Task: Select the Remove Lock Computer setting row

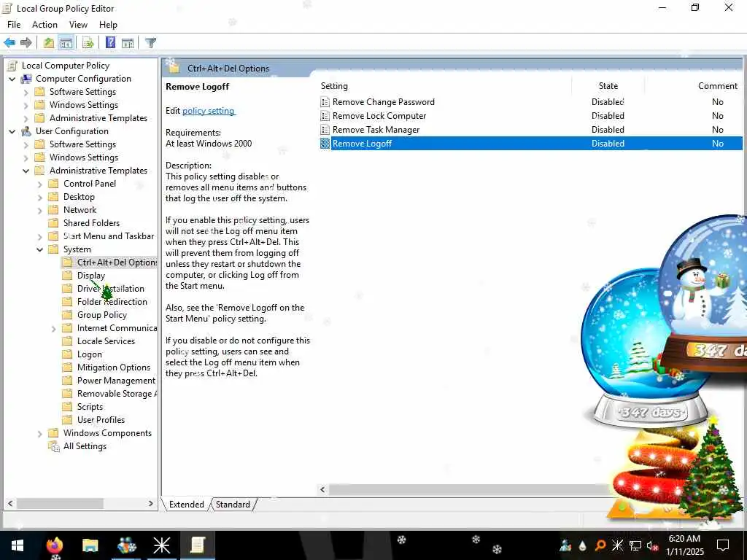Action: (531, 116)
